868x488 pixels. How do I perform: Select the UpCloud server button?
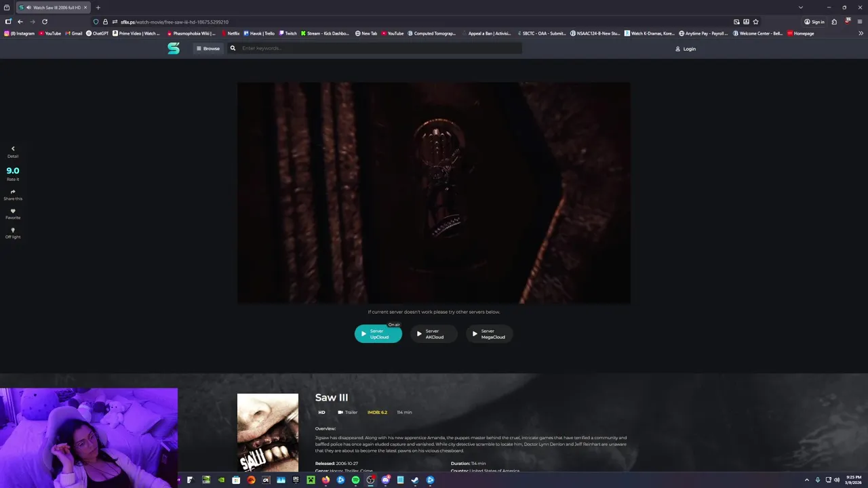[378, 333]
